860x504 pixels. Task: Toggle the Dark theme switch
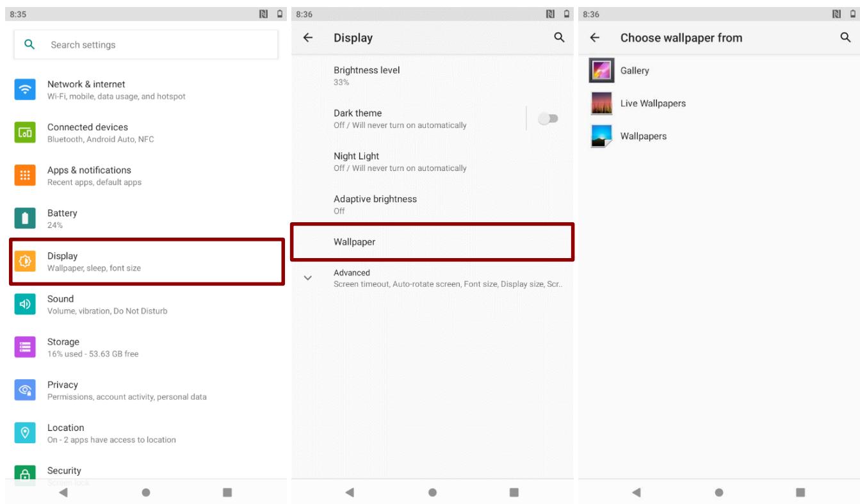[x=548, y=118]
